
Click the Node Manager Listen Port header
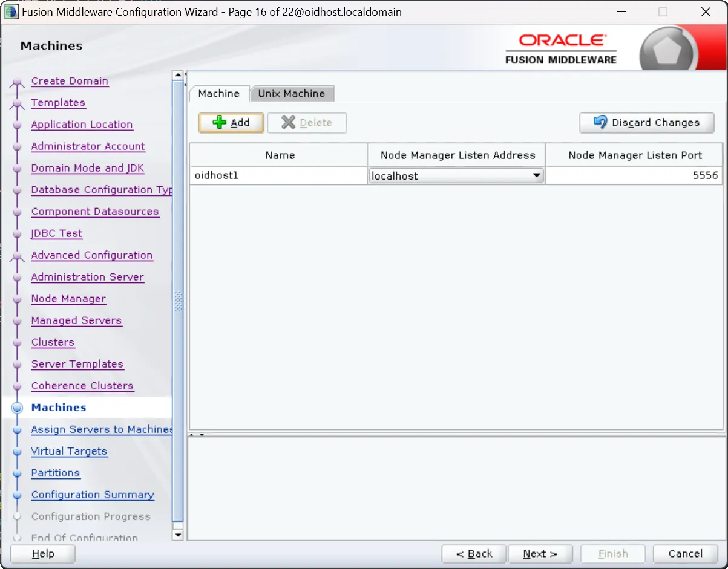634,155
